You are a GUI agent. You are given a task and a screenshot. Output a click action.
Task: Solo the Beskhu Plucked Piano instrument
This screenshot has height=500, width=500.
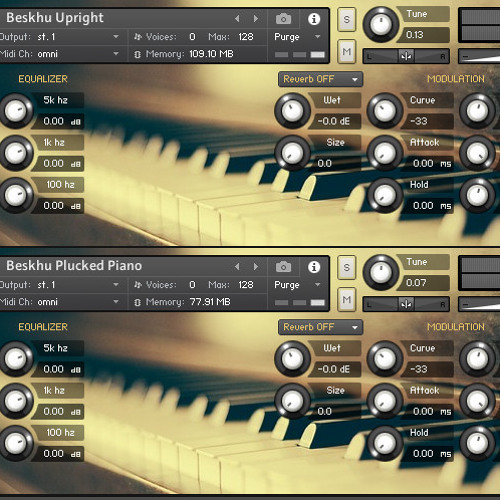[x=347, y=267]
